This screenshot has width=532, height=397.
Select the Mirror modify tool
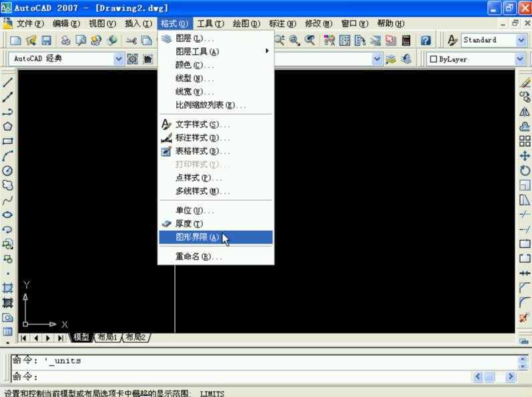[525, 112]
